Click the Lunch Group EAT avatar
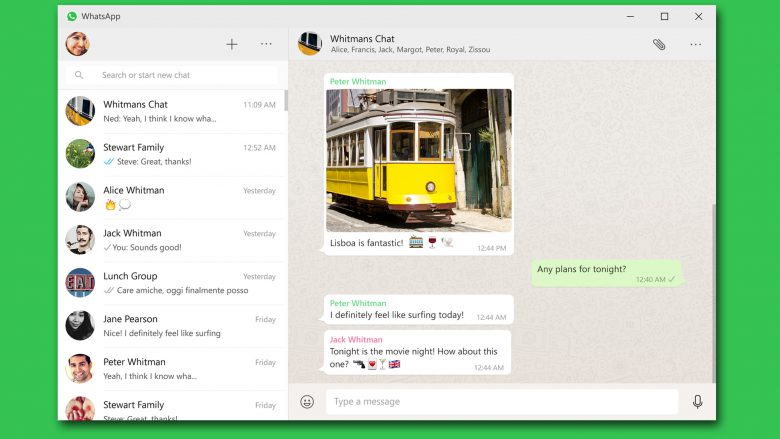This screenshot has height=439, width=780. click(x=80, y=282)
